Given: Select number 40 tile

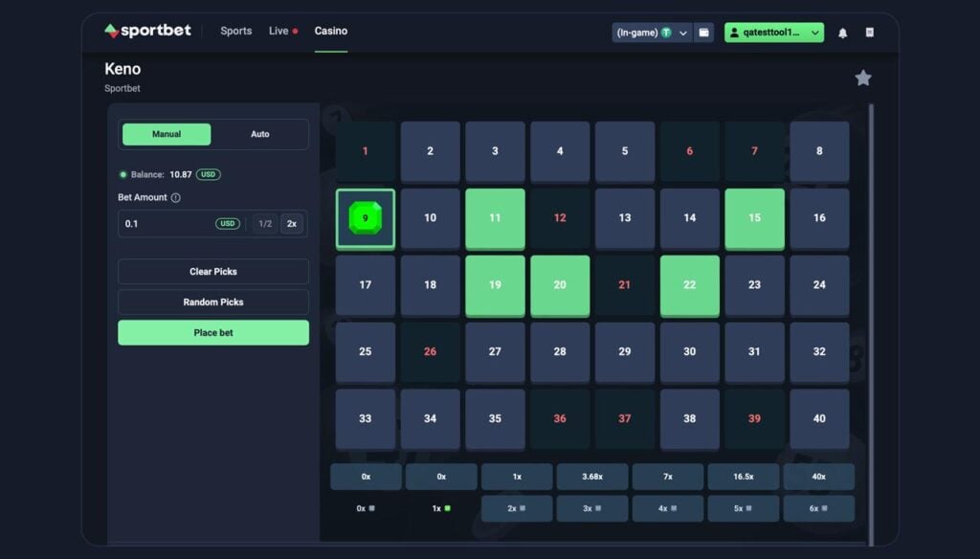Looking at the screenshot, I should point(819,419).
